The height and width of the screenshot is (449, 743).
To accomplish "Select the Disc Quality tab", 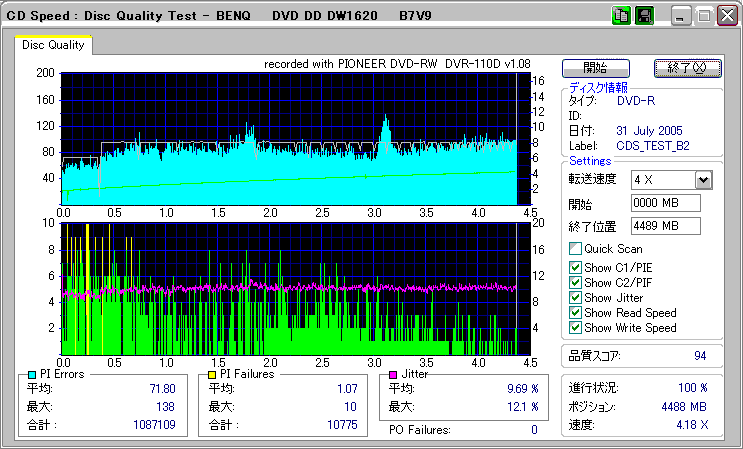I will pos(53,45).
